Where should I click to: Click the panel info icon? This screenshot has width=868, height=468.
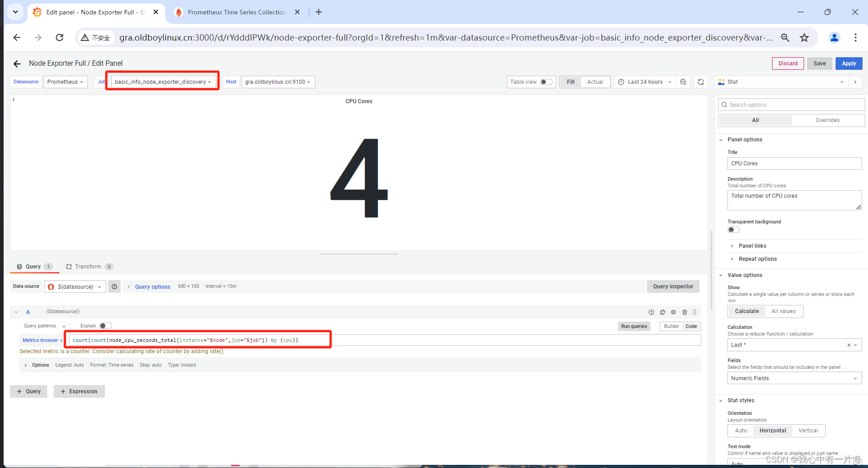pos(14,100)
